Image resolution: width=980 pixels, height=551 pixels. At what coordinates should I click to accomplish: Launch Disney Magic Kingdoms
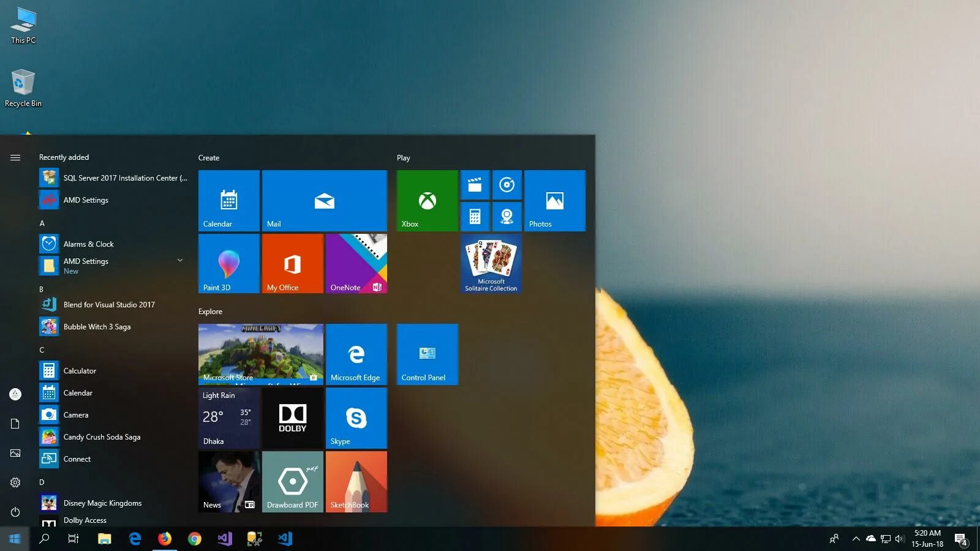tap(114, 503)
